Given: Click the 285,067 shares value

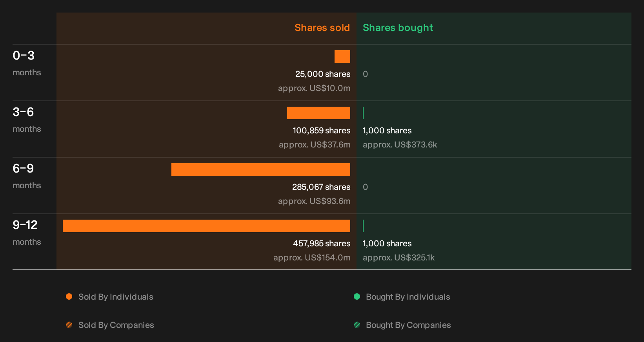Looking at the screenshot, I should [321, 187].
